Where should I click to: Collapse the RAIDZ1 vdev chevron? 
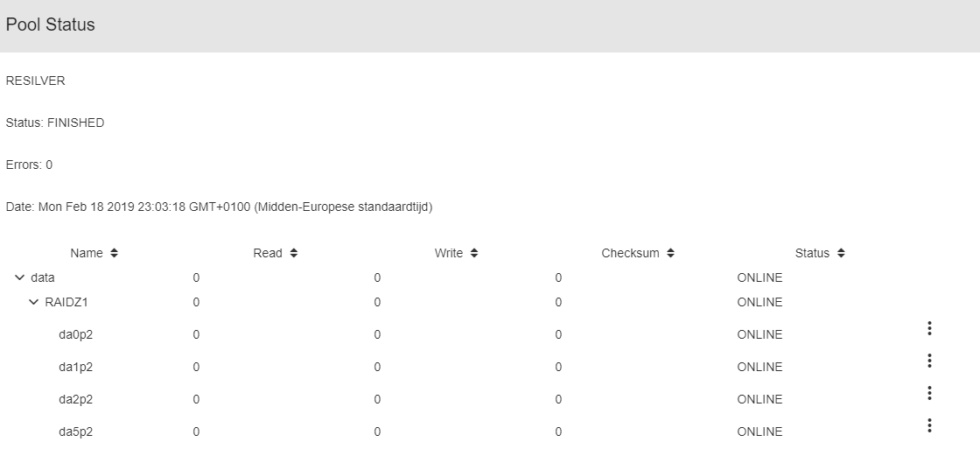coord(34,302)
